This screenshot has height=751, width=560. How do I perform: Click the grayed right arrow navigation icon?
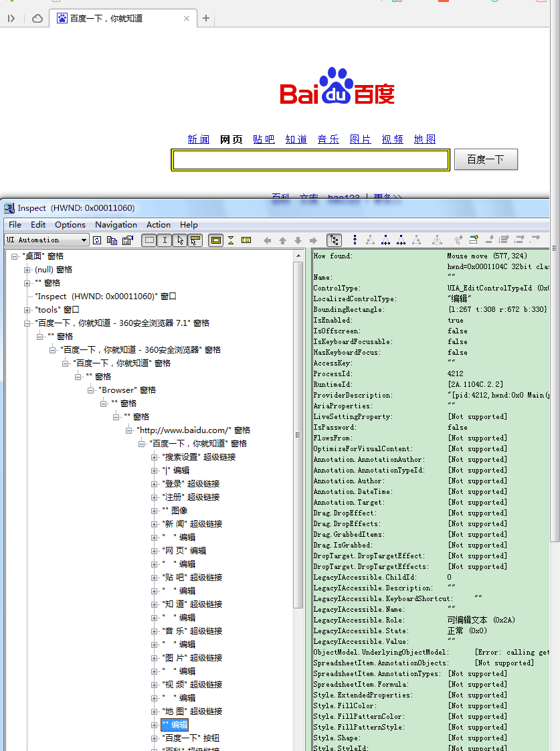314,240
